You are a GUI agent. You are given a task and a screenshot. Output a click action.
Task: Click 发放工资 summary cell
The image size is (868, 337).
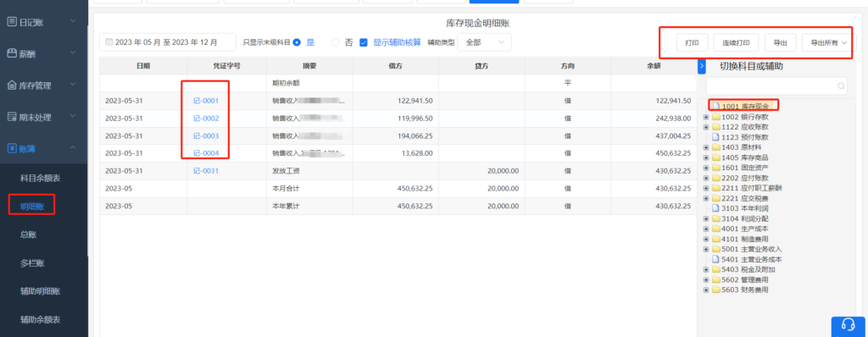click(x=309, y=171)
